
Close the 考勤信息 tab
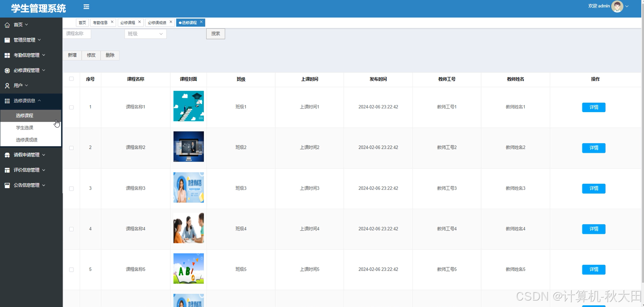112,22
